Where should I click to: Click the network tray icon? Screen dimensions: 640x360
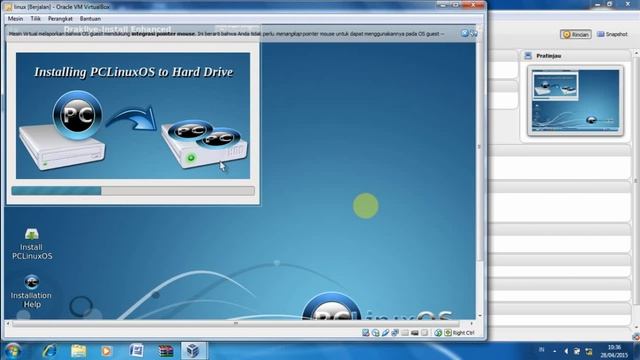click(x=589, y=351)
